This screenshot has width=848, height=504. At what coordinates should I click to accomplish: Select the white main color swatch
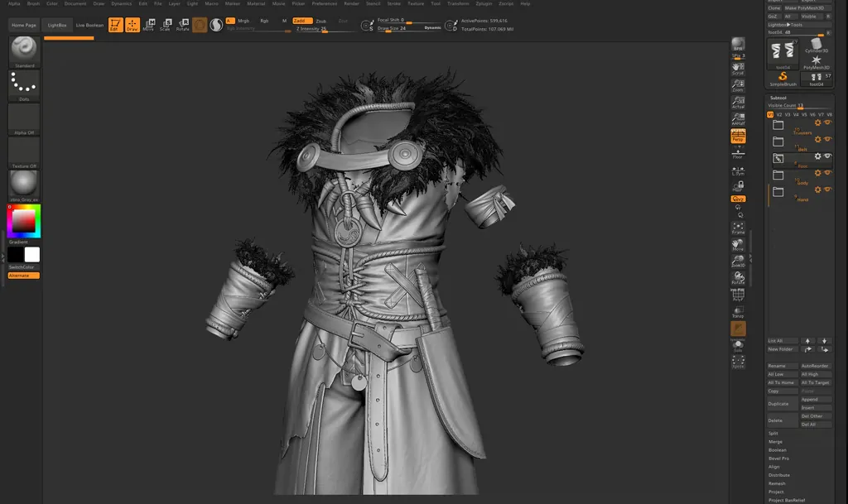click(32, 254)
